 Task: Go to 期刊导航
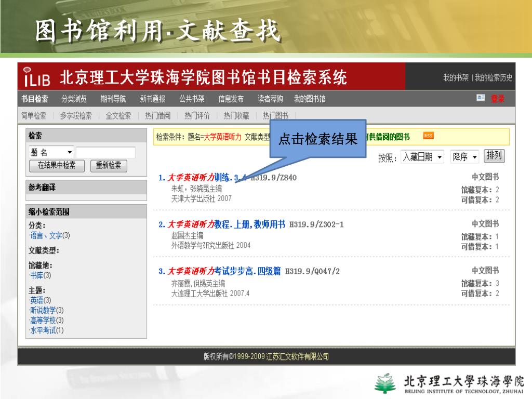tap(113, 99)
